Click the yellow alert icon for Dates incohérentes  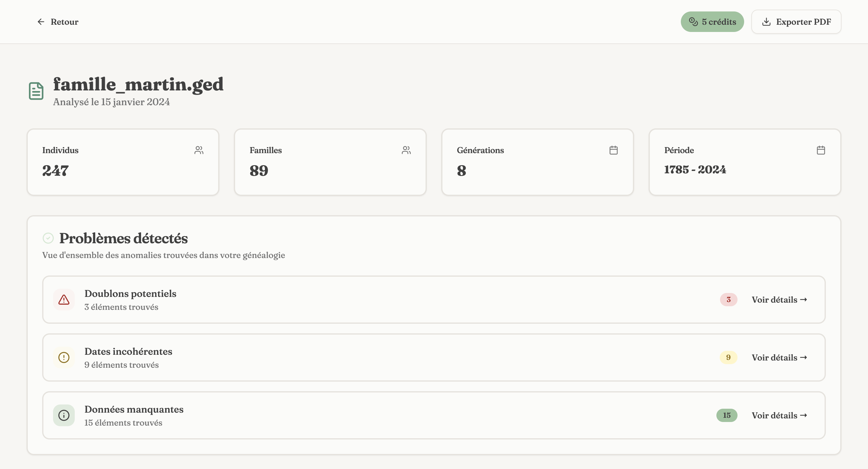click(64, 357)
